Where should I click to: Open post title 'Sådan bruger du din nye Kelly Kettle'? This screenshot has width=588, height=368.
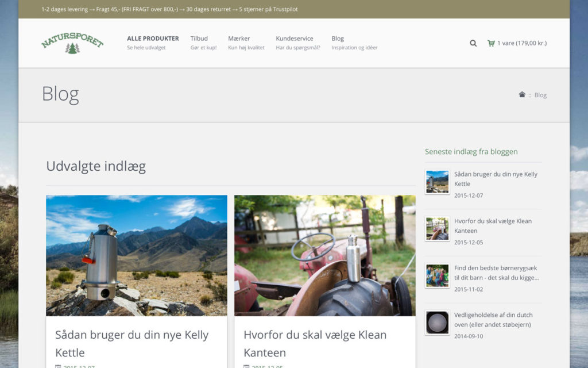(131, 344)
